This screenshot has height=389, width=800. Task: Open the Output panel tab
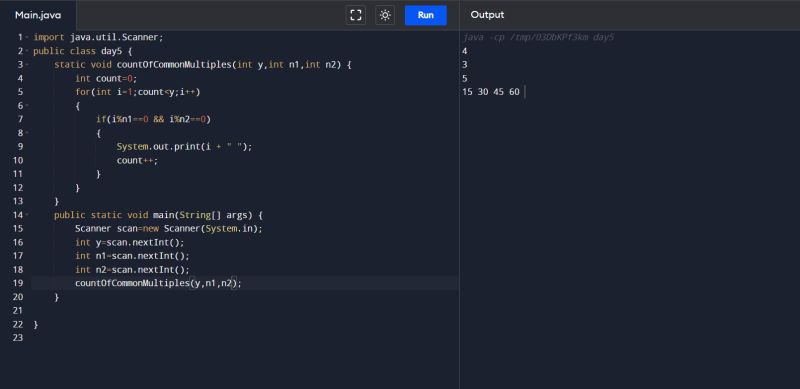pyautogui.click(x=487, y=15)
